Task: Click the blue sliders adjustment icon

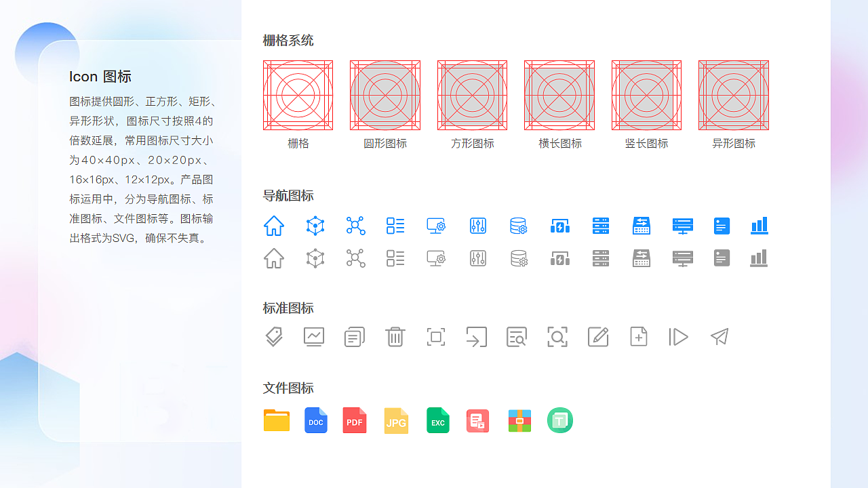Action: (478, 226)
